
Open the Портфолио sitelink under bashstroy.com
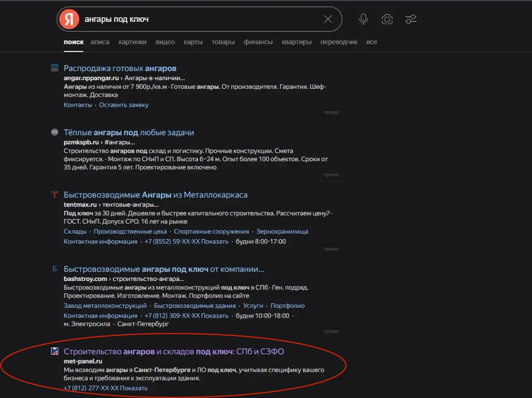(x=287, y=306)
